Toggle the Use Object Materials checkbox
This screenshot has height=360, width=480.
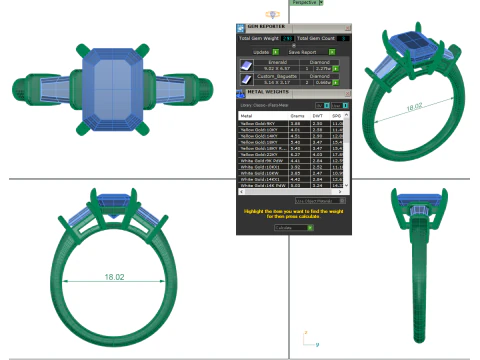pyautogui.click(x=342, y=201)
